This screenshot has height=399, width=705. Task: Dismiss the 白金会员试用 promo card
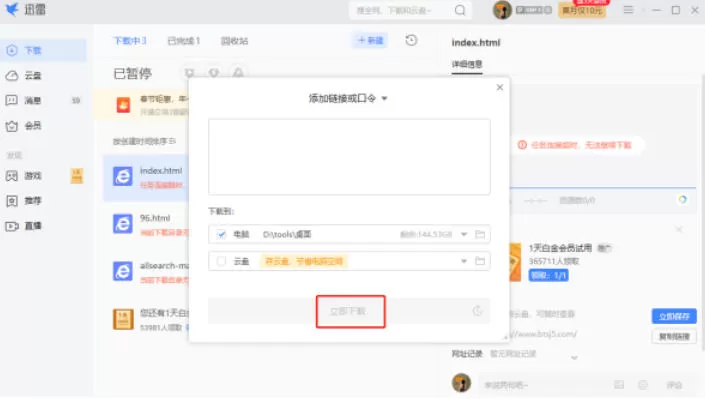click(679, 229)
